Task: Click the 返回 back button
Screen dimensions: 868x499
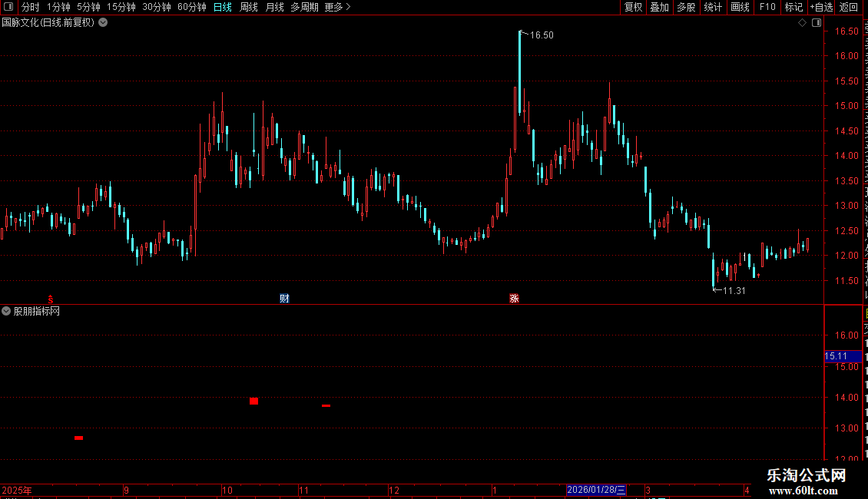Action: click(848, 7)
